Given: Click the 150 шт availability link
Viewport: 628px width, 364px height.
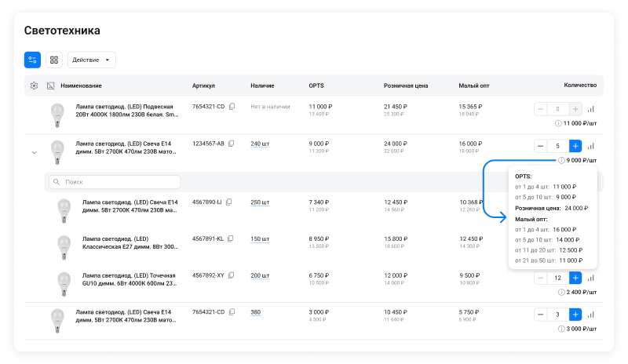Looking at the screenshot, I should pyautogui.click(x=260, y=238).
